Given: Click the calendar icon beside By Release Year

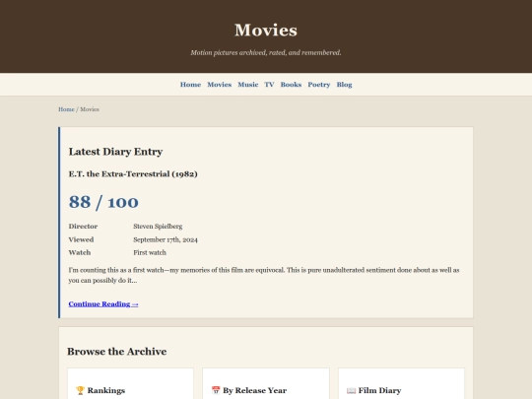Looking at the screenshot, I should tap(216, 390).
